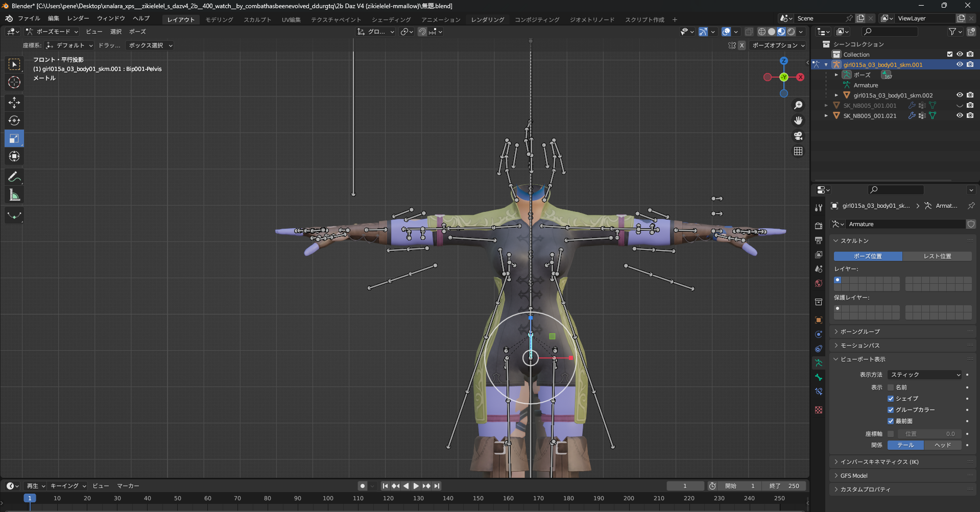Open the 表示方法 スティック dropdown
The image size is (980, 512).
(925, 375)
